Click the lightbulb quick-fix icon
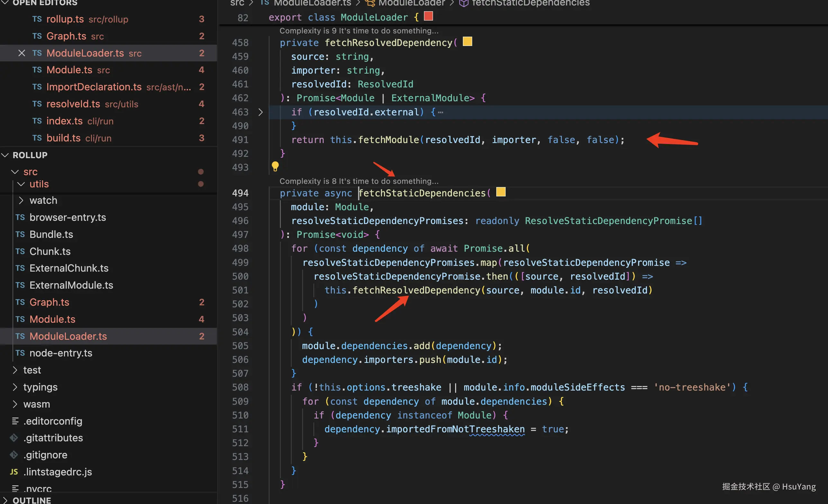828x504 pixels. click(x=275, y=166)
